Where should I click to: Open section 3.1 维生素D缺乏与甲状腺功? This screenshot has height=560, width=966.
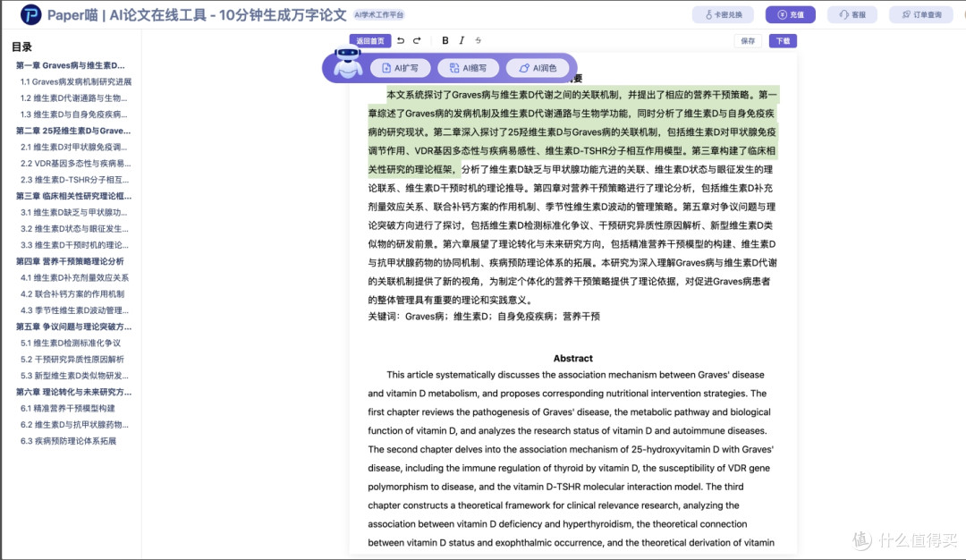tap(74, 213)
